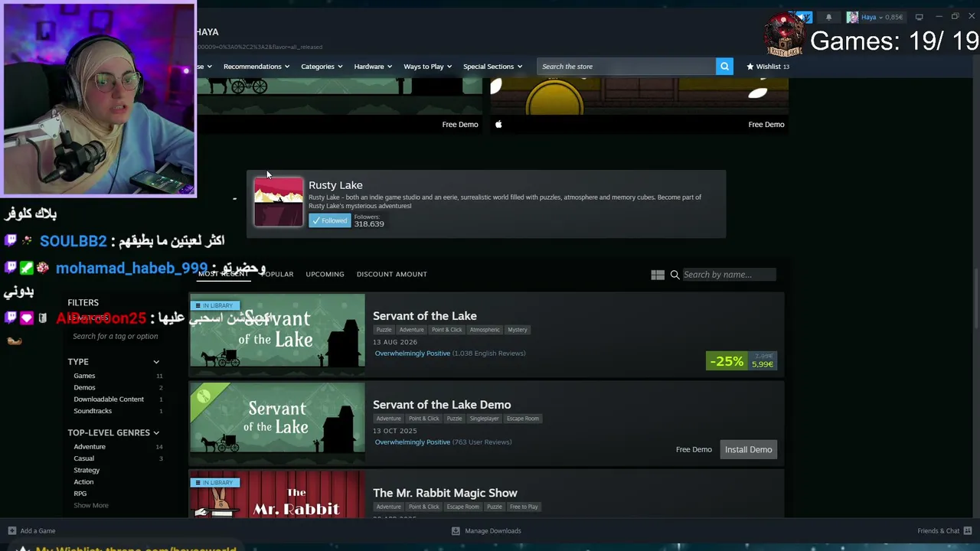The image size is (980, 551).
Task: Click the wallet balance 0,85€
Action: pyautogui.click(x=894, y=17)
